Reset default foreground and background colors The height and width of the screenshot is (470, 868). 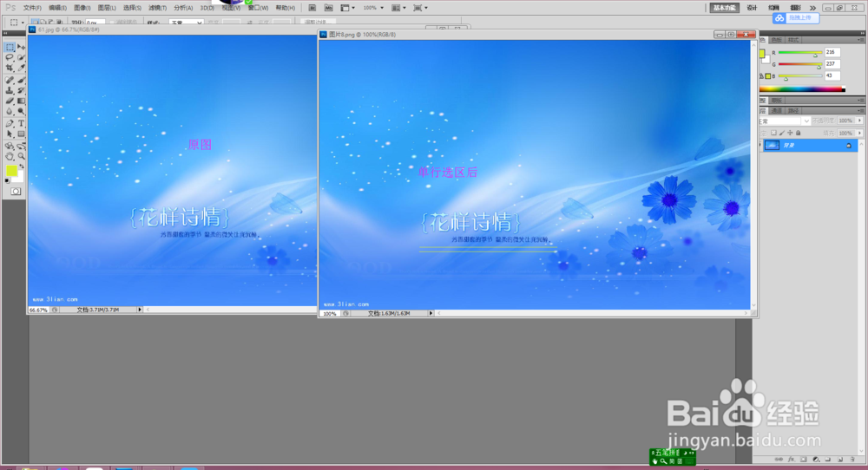pos(7,181)
